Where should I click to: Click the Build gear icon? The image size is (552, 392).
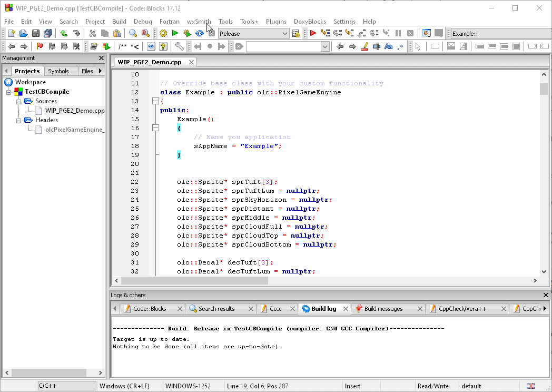[x=163, y=33]
